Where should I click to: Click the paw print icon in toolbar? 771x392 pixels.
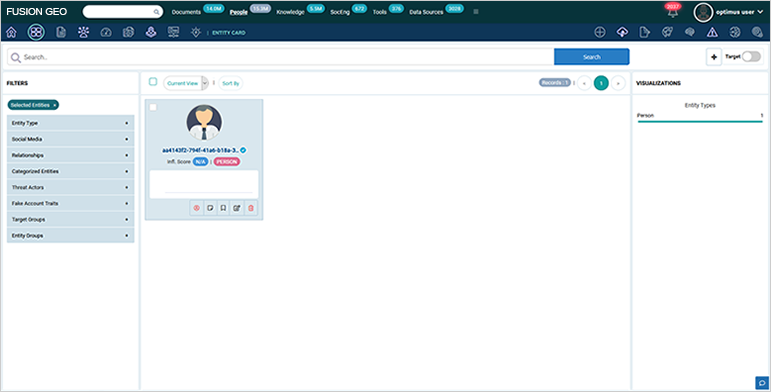click(84, 32)
